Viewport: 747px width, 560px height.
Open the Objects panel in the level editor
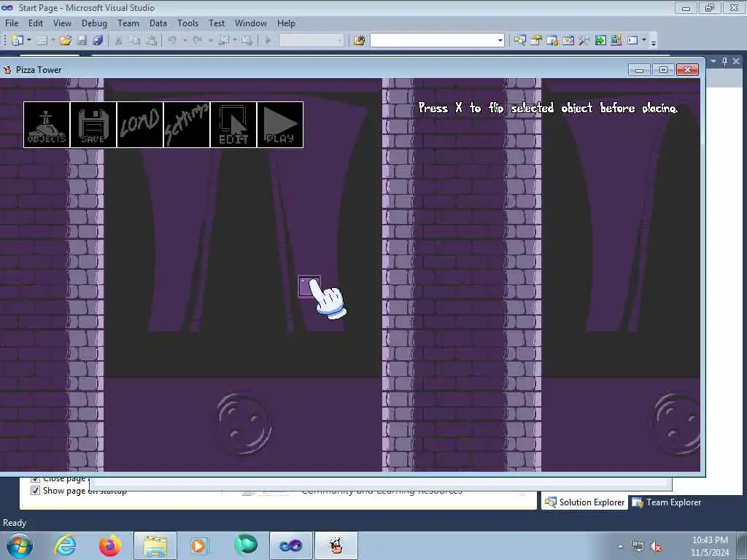click(47, 125)
